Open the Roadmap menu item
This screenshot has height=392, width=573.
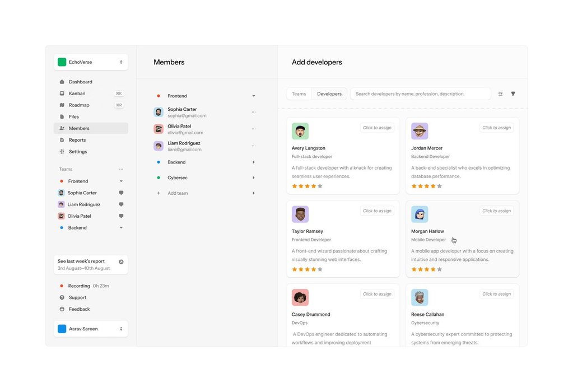91,105
